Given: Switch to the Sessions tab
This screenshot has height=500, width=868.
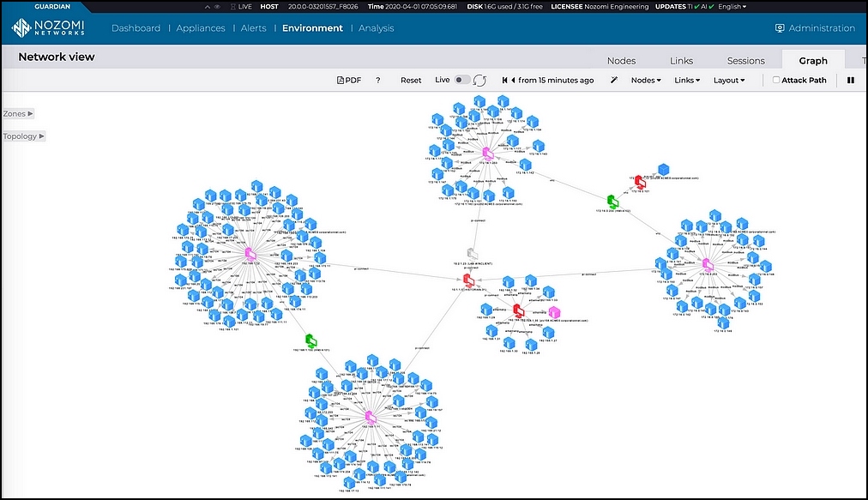Looking at the screenshot, I should (745, 61).
